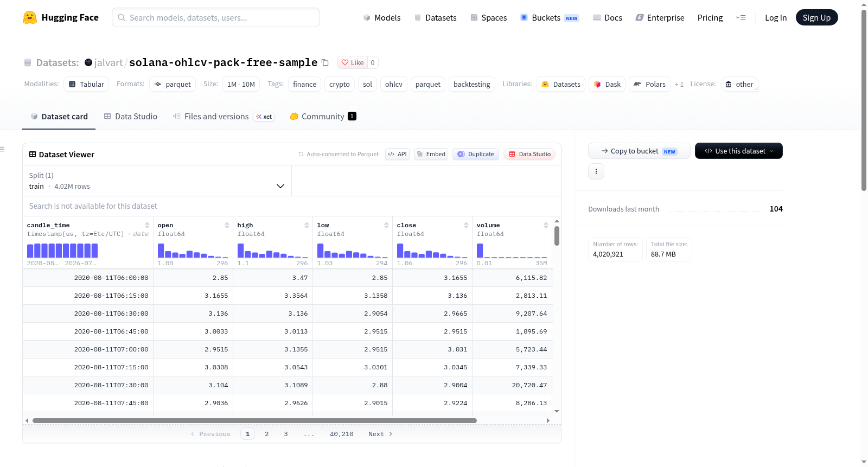Screen dimensions: 868x467
Task: Go to Models in the top navigation
Action: coord(382,18)
